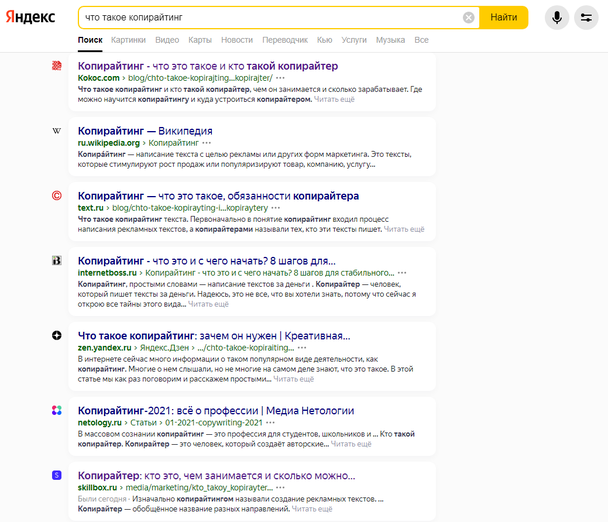The height and width of the screenshot is (522, 608).
Task: Click the Найти search button
Action: (503, 17)
